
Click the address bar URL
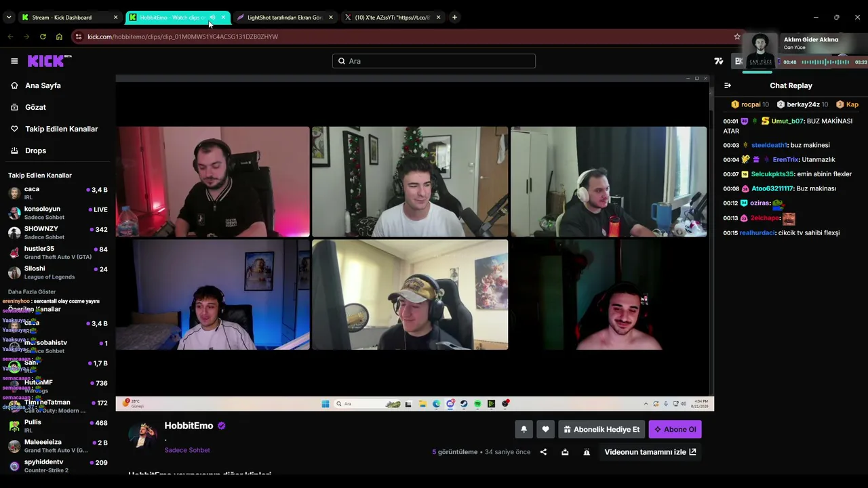182,37
